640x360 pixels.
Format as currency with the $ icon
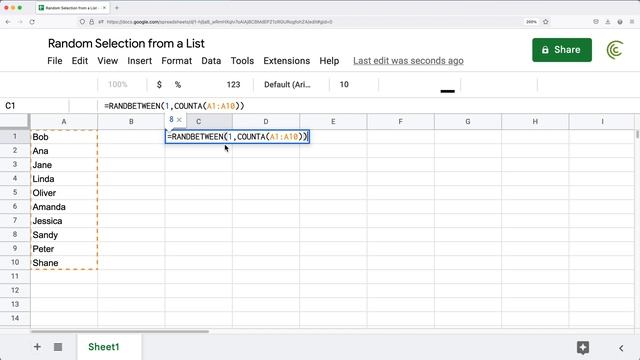coord(159,84)
